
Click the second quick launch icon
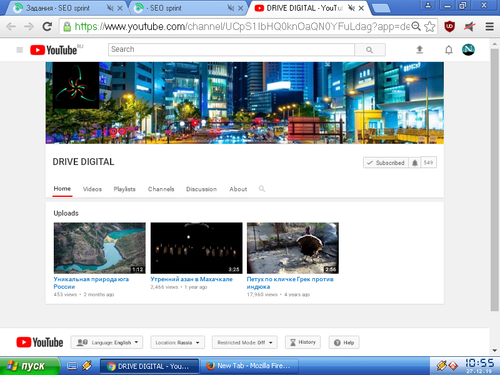click(x=87, y=366)
